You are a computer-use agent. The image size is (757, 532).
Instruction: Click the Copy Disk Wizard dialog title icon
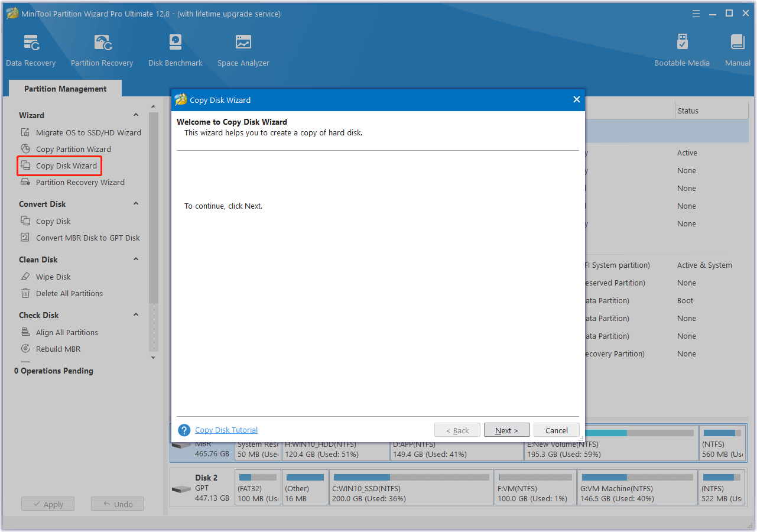[x=181, y=100]
